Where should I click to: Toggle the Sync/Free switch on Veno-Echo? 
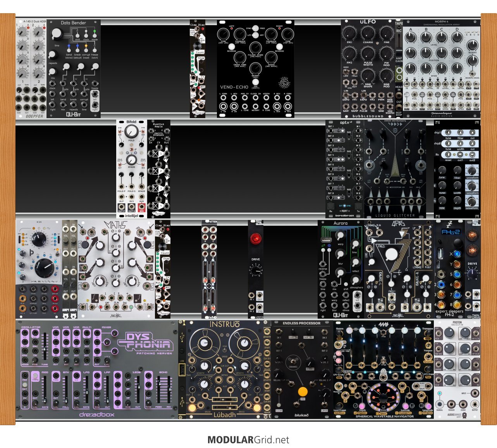[255, 29]
